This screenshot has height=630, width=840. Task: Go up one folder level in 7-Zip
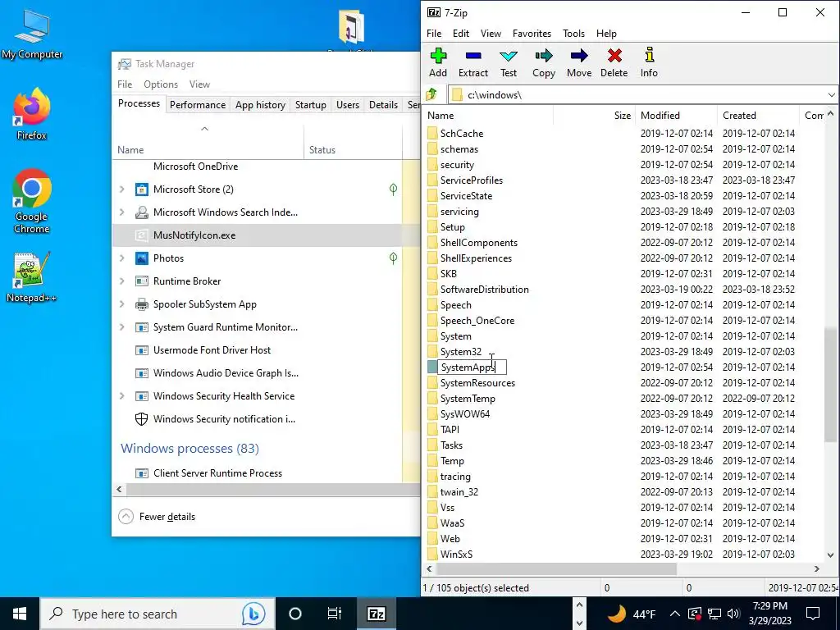(x=431, y=95)
